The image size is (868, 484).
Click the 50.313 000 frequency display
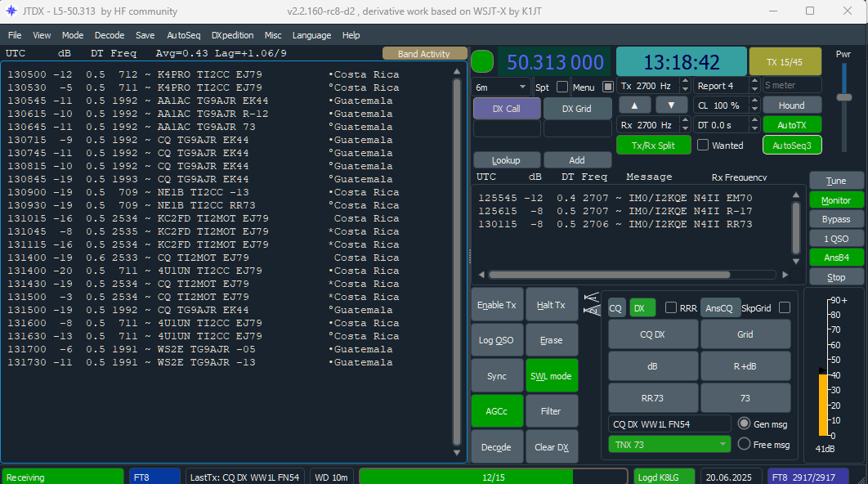(555, 62)
